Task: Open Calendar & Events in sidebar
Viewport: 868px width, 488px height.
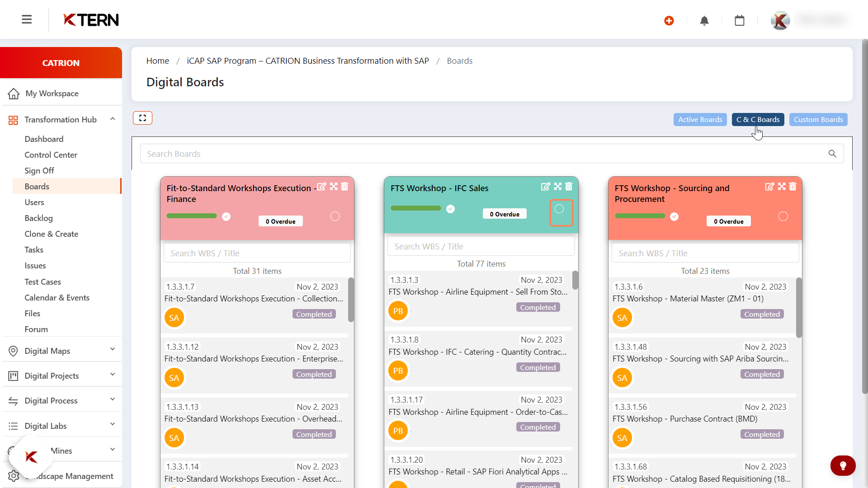Action: 57,297
